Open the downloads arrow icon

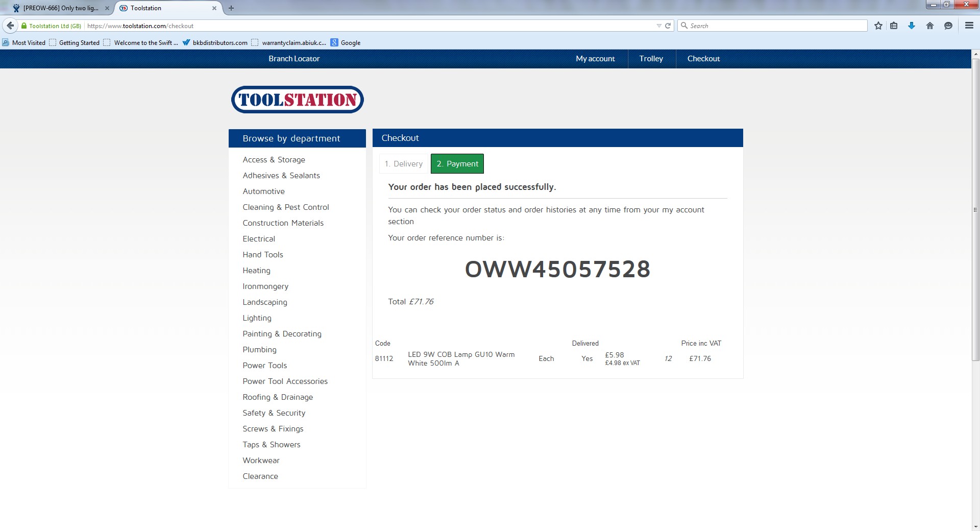912,26
